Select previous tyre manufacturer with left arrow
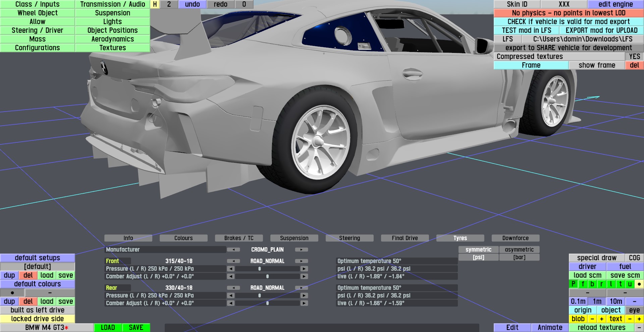Viewport: 644px width, 332px height. [233, 250]
